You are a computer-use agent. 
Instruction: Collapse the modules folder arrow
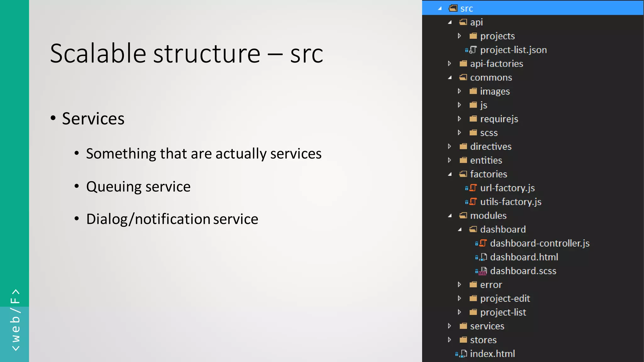coord(450,216)
